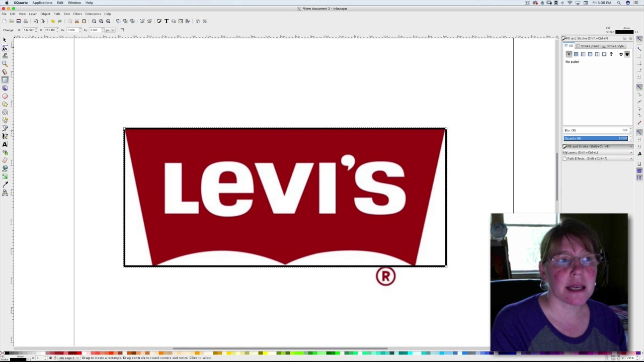Select the Flat color fill button
Image resolution: width=644 pixels, height=362 pixels.
click(x=576, y=54)
